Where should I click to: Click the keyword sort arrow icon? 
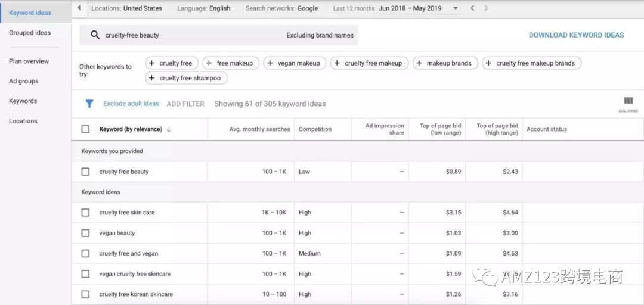tap(169, 129)
